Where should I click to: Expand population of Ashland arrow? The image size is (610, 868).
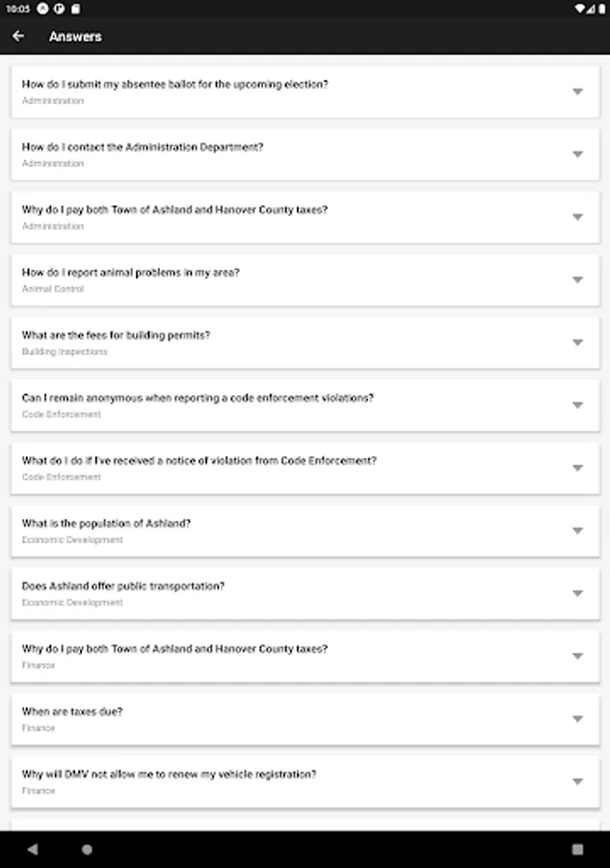577,530
